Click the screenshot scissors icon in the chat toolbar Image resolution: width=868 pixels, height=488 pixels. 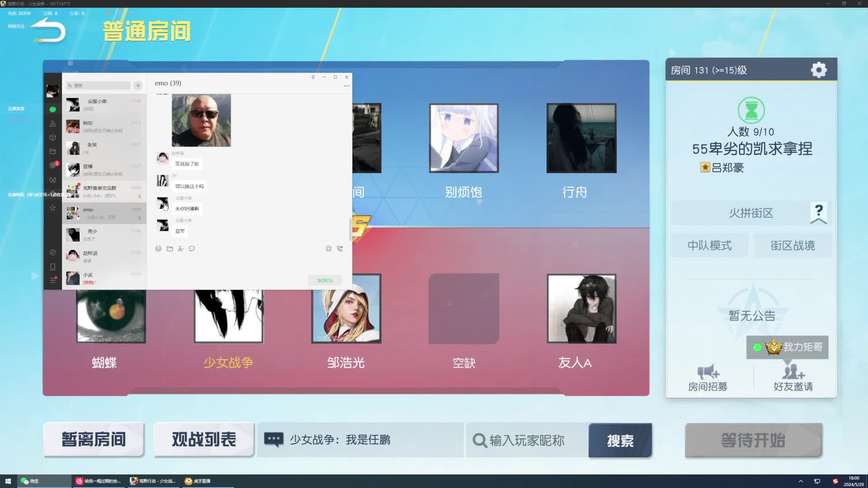[x=180, y=249]
